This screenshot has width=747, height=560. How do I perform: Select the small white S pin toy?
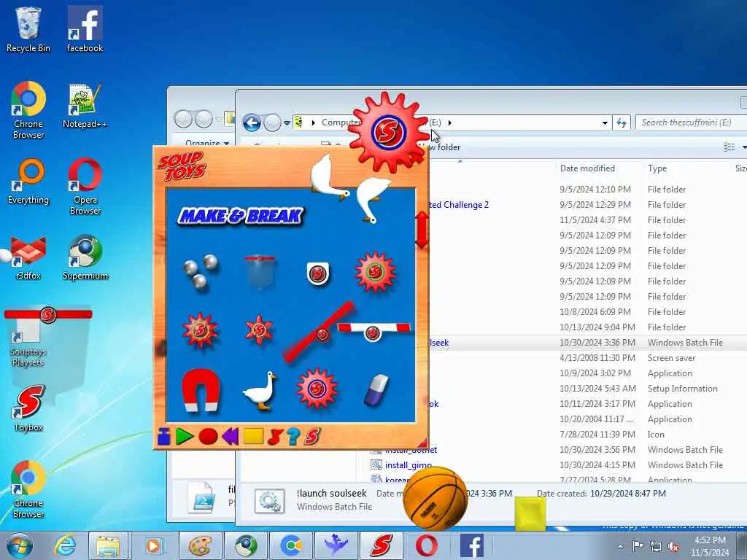[x=318, y=273]
